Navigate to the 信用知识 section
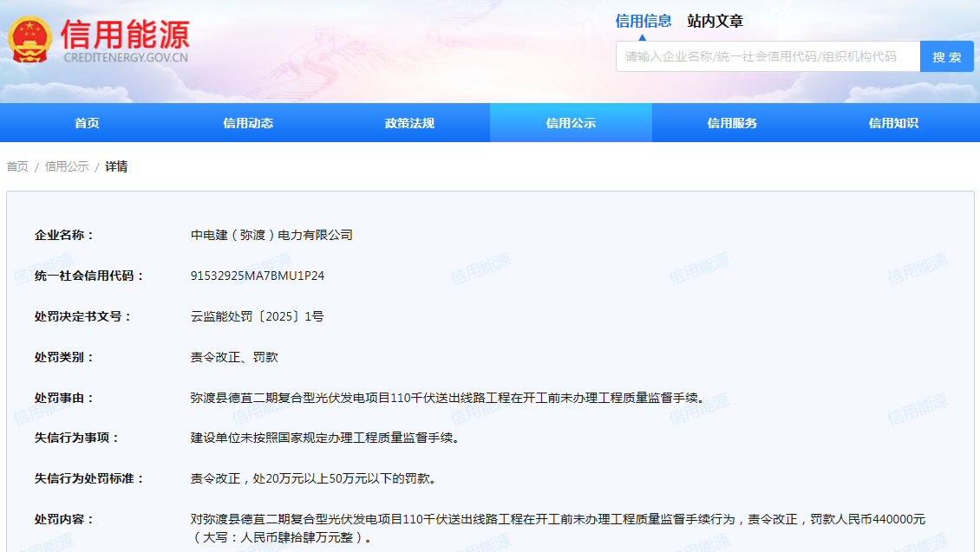The image size is (980, 552). [x=893, y=123]
